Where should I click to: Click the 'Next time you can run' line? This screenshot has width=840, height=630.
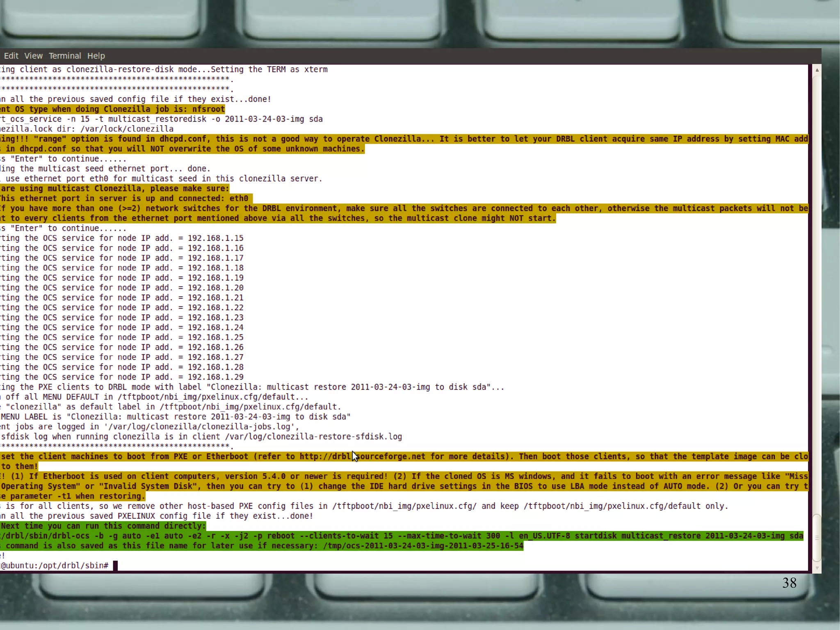click(103, 526)
